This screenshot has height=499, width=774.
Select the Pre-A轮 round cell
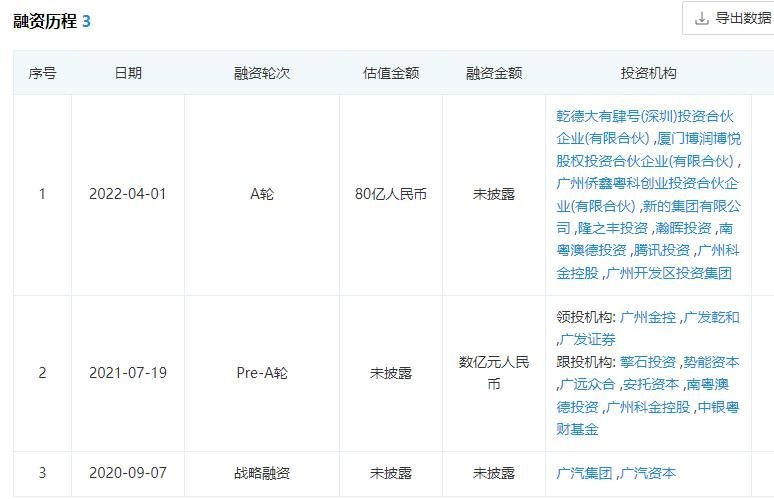tap(262, 373)
